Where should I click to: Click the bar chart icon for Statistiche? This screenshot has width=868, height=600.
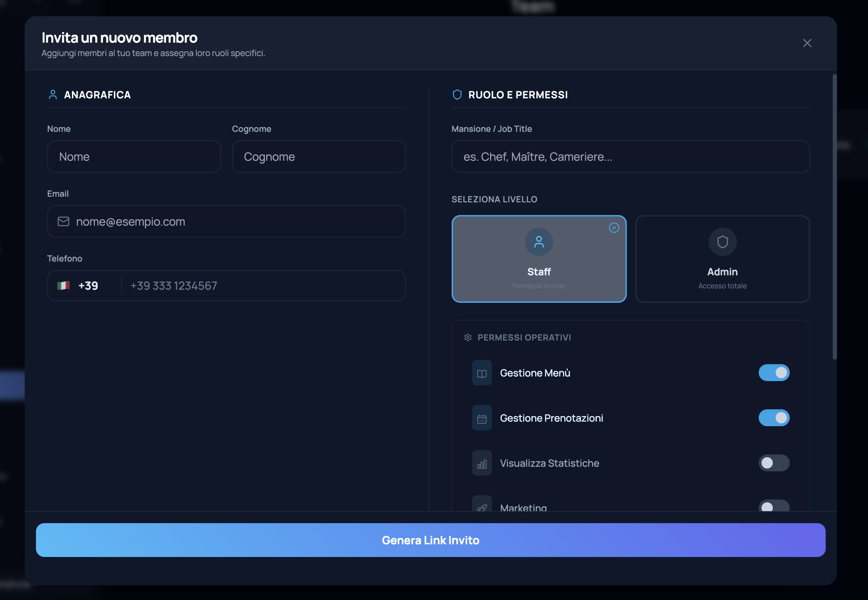482,463
